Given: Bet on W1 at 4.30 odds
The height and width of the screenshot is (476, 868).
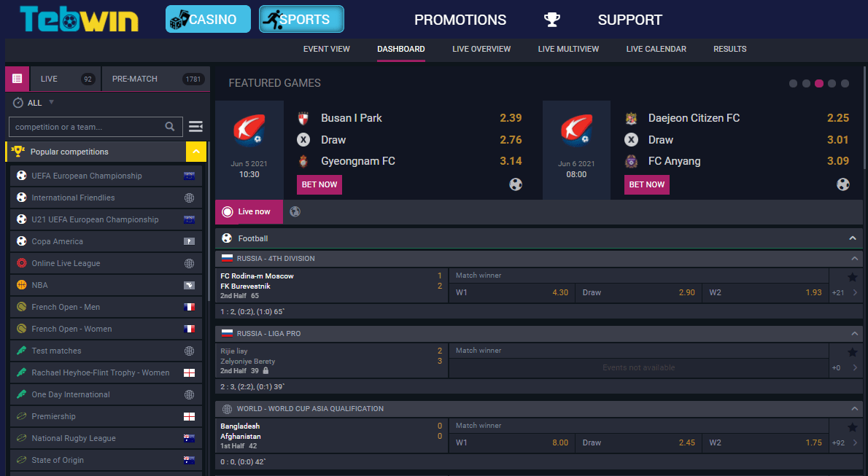Looking at the screenshot, I should (512, 293).
